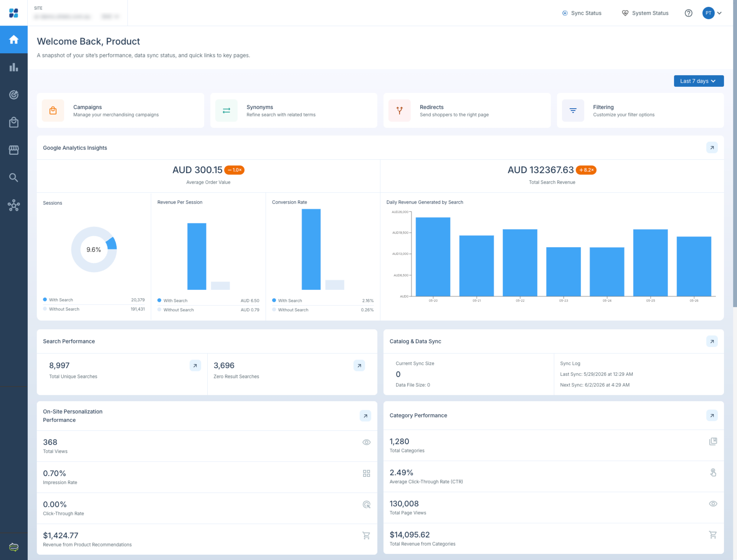Open the Home icon in sidebar
This screenshot has width=737, height=560.
(14, 40)
